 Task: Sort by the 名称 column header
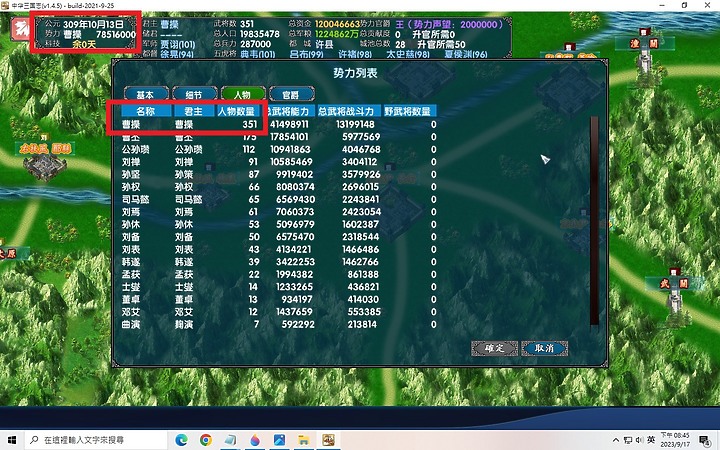(x=146, y=111)
